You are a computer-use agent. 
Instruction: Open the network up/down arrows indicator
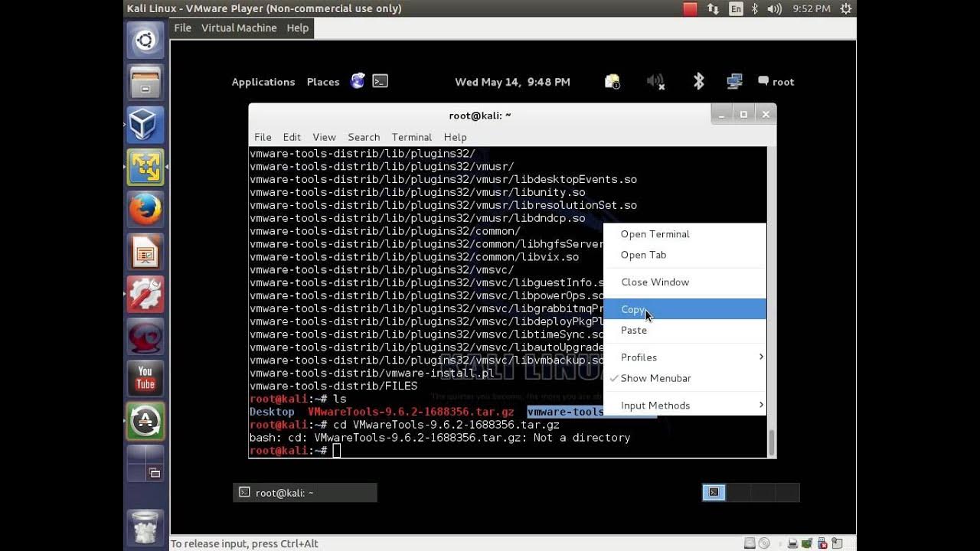(x=713, y=8)
